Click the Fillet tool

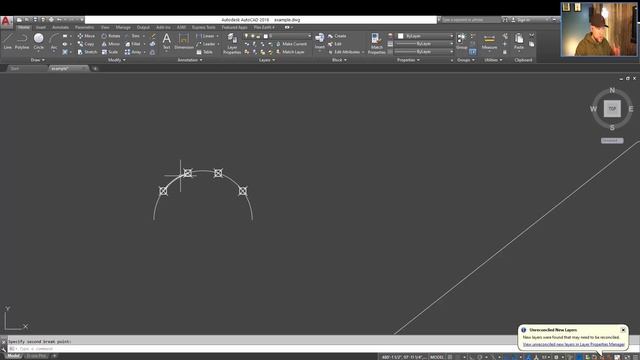click(x=133, y=44)
